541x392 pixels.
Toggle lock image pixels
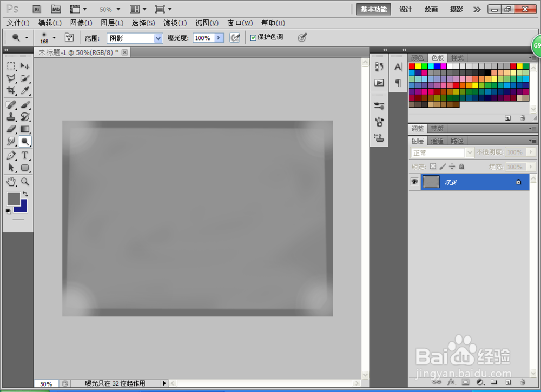(443, 167)
